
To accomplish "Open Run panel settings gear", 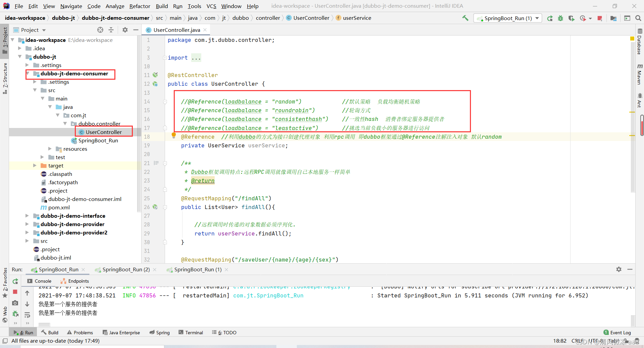I will tap(619, 269).
